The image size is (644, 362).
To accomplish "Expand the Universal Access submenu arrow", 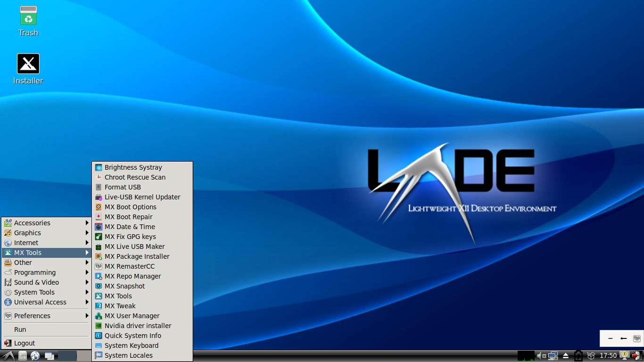I will [x=87, y=302].
